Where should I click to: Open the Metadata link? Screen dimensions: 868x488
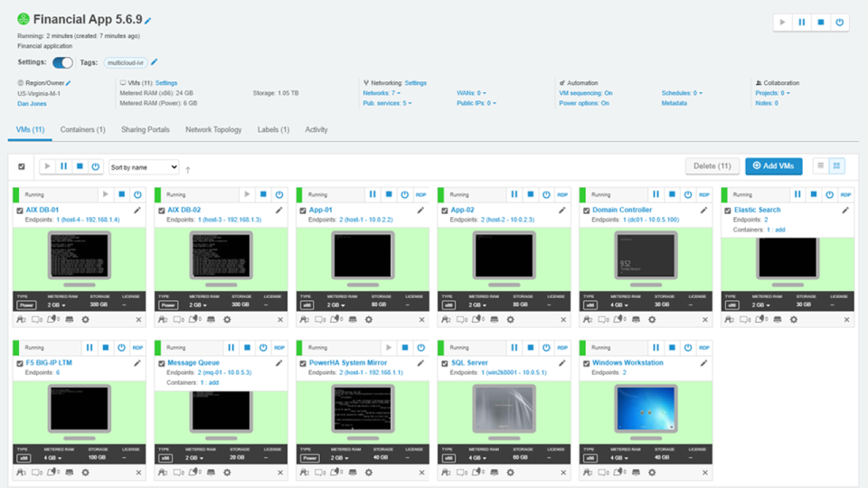coord(674,103)
